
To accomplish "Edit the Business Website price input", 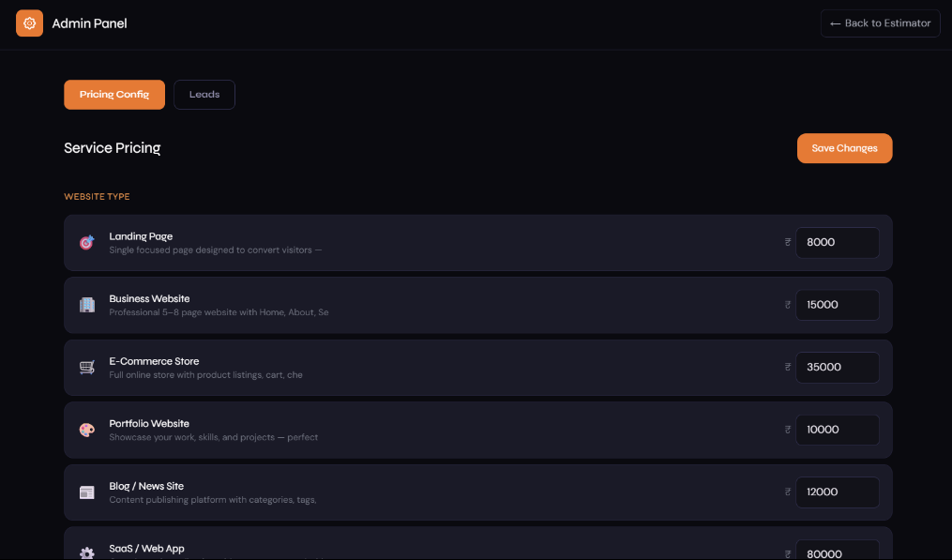I will (x=837, y=305).
